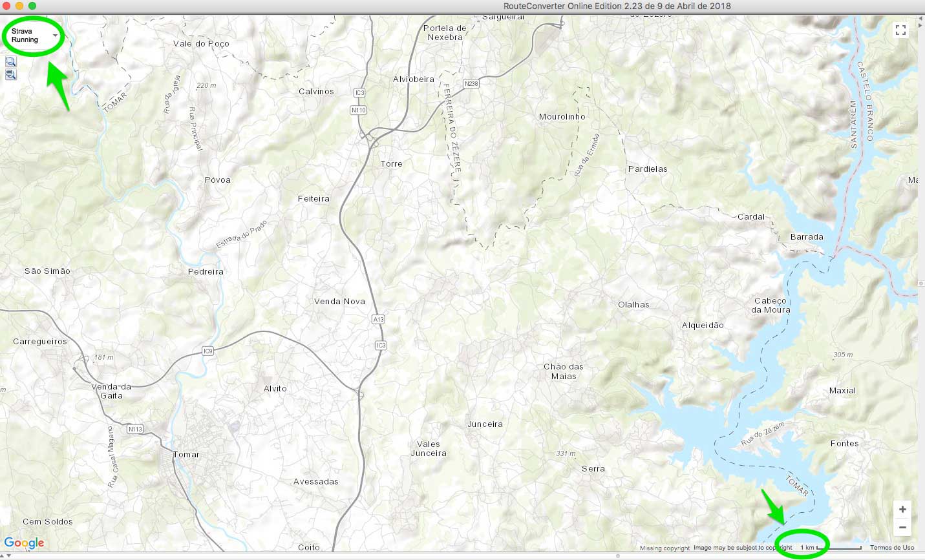Open the Termos de Uso link

[891, 548]
